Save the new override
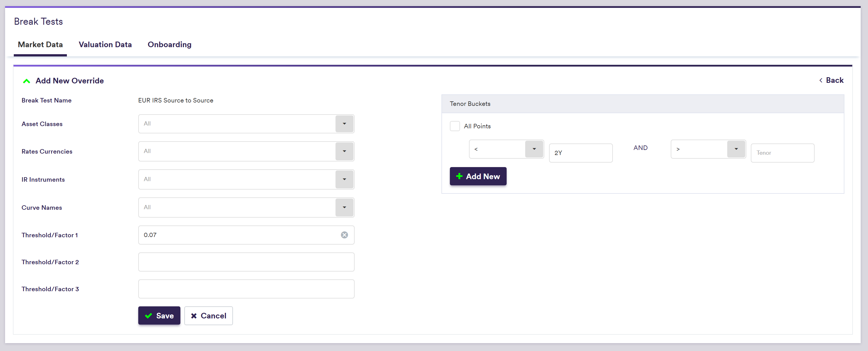 pyautogui.click(x=159, y=316)
